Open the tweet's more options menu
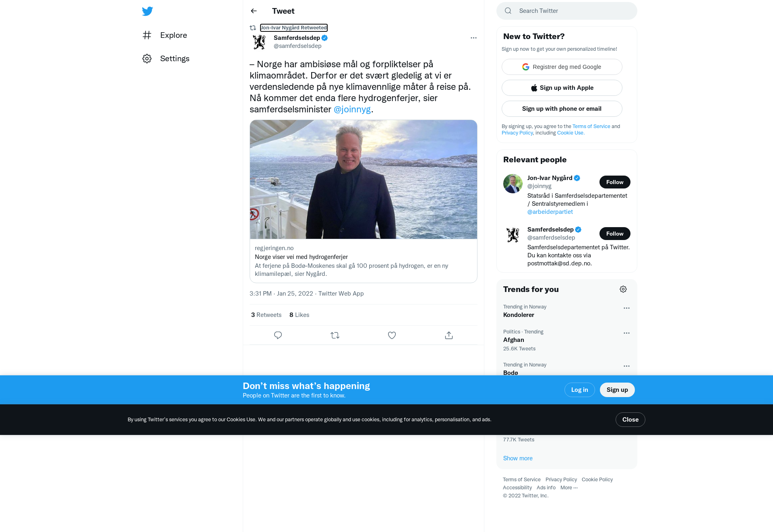 473,38
